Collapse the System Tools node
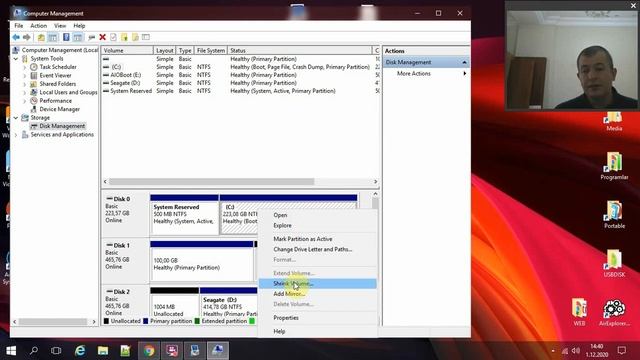 tap(16, 59)
